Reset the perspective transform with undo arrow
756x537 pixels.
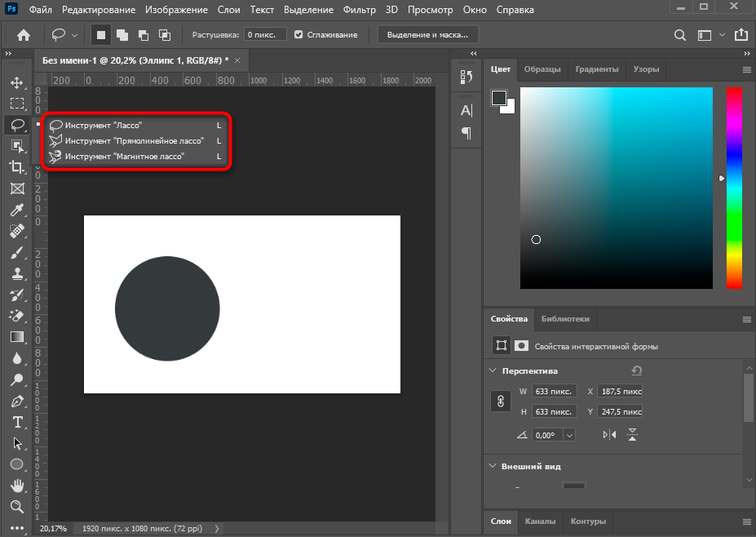pos(636,371)
